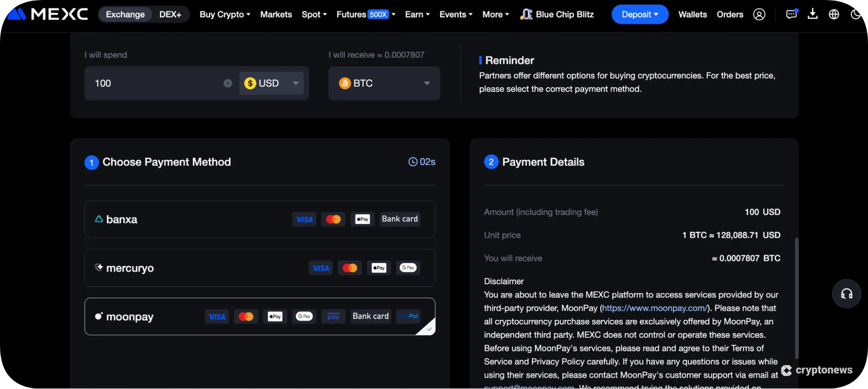868x389 pixels.
Task: Click the Disclaimer heading
Action: [504, 281]
